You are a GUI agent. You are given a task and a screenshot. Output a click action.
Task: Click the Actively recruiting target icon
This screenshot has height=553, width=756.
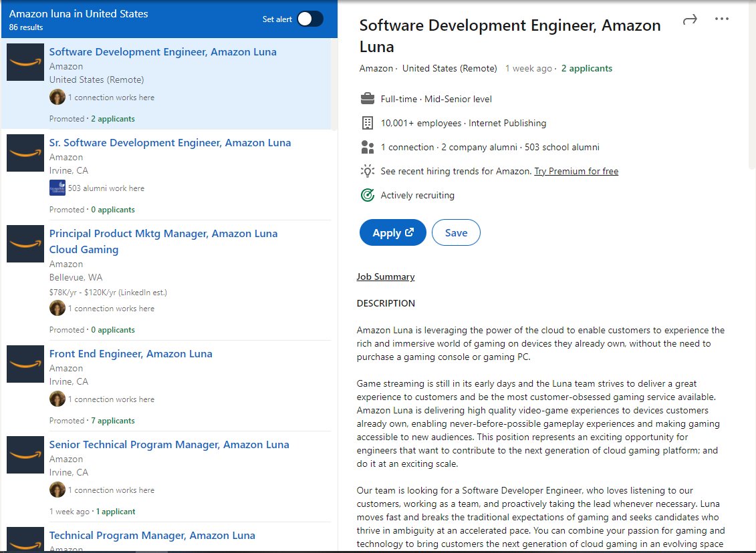coord(368,195)
